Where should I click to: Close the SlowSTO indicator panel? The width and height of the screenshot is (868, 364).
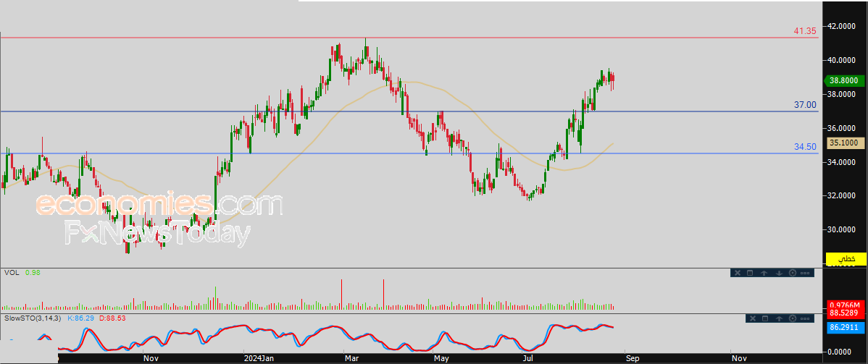(x=752, y=318)
